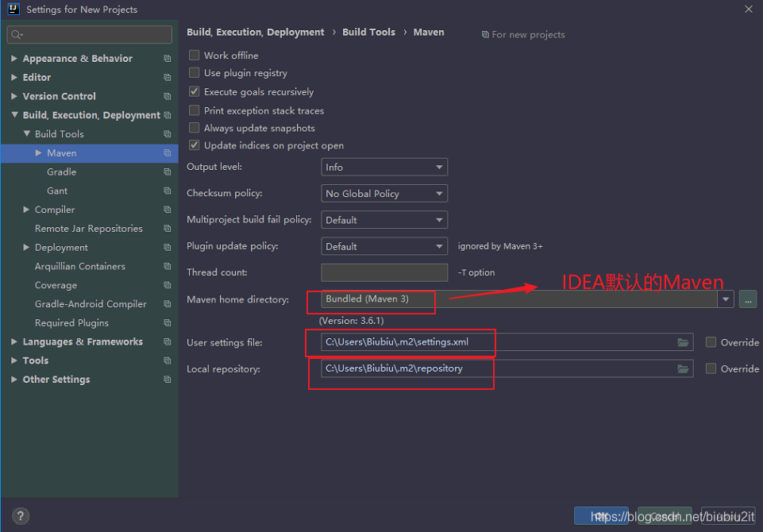Click the project-level icon beside Other Settings

point(168,380)
